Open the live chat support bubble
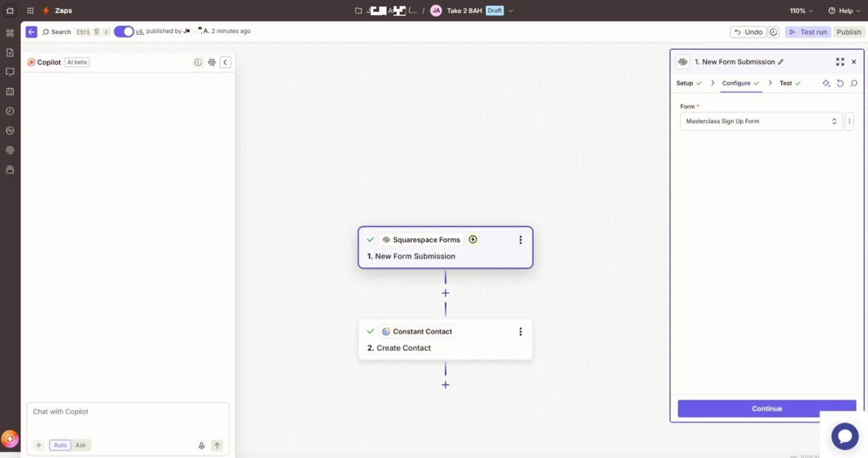 tap(845, 436)
